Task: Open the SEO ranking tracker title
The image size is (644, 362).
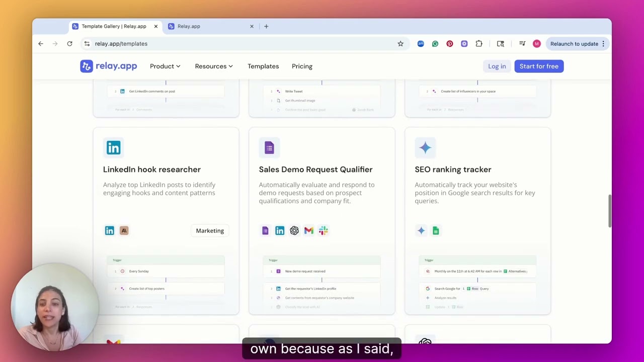Action: pos(453,169)
